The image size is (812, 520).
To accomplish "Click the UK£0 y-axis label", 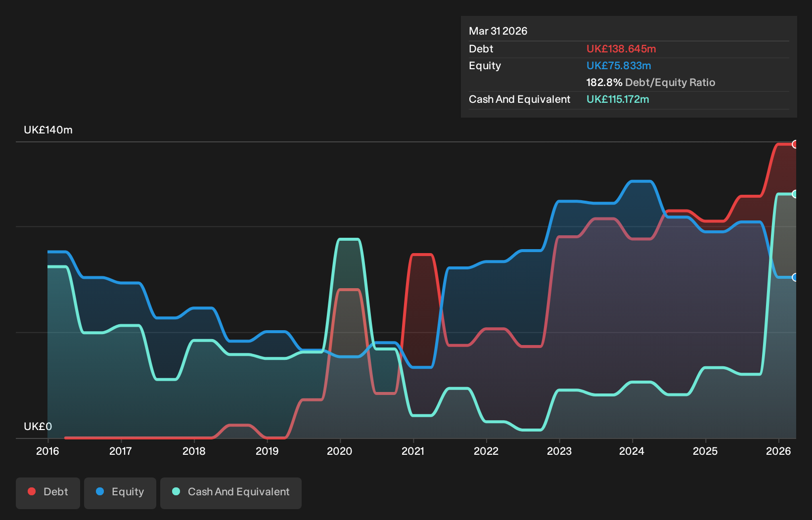I will 38,426.
